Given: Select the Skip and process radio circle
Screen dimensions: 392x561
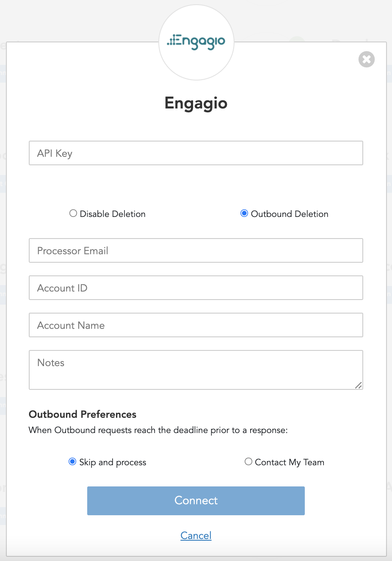Looking at the screenshot, I should 72,462.
